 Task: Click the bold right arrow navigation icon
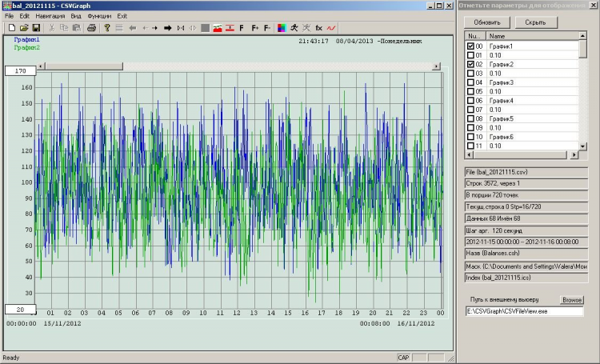coord(168,28)
